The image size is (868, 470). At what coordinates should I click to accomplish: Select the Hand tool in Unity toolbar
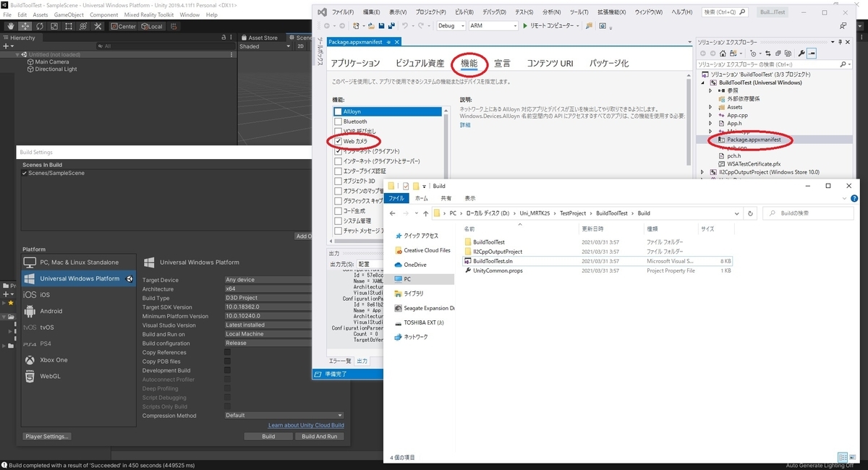[x=9, y=26]
